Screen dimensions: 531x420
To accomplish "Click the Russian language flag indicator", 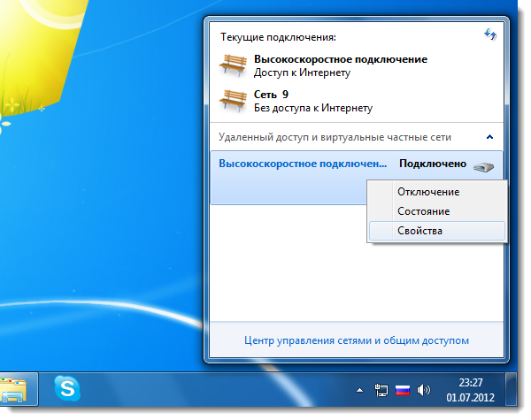I will [x=403, y=390].
